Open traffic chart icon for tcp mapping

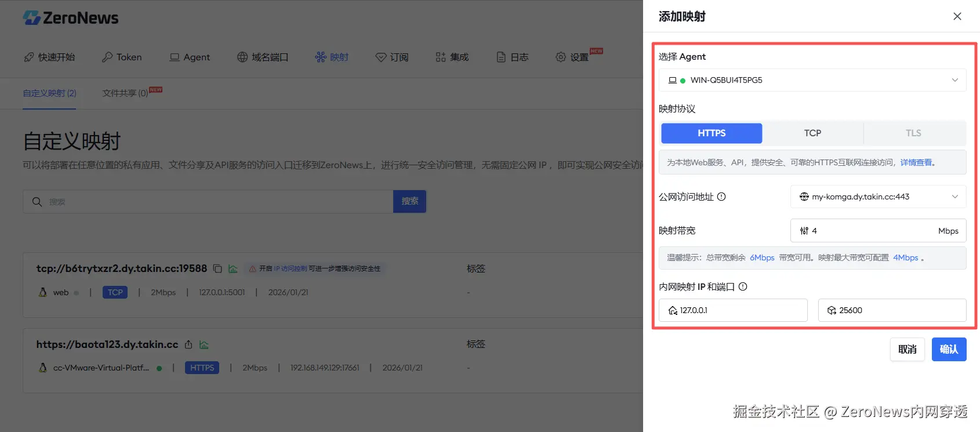pyautogui.click(x=233, y=268)
